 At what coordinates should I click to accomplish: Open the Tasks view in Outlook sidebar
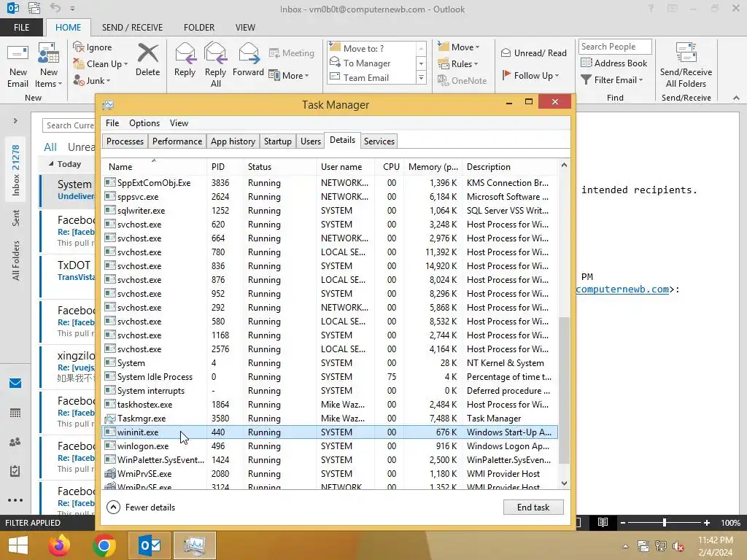15,471
